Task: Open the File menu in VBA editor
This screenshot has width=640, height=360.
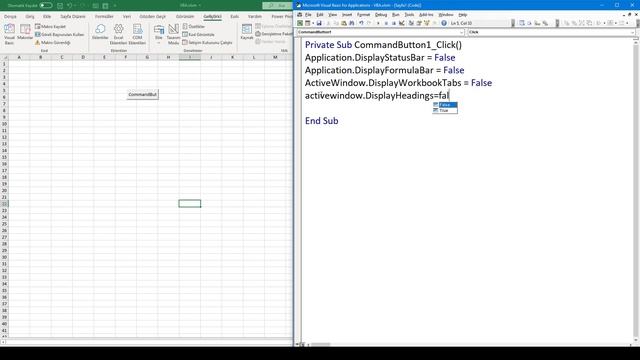Action: coord(308,15)
